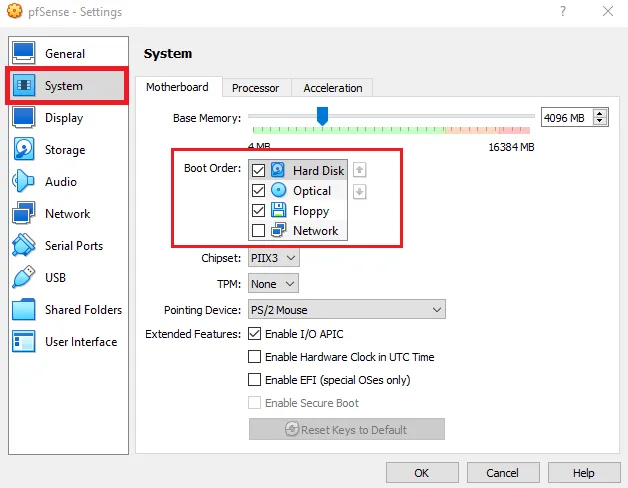Click the Hard Disk icon in boot order
This screenshot has width=628, height=488.
pos(278,170)
